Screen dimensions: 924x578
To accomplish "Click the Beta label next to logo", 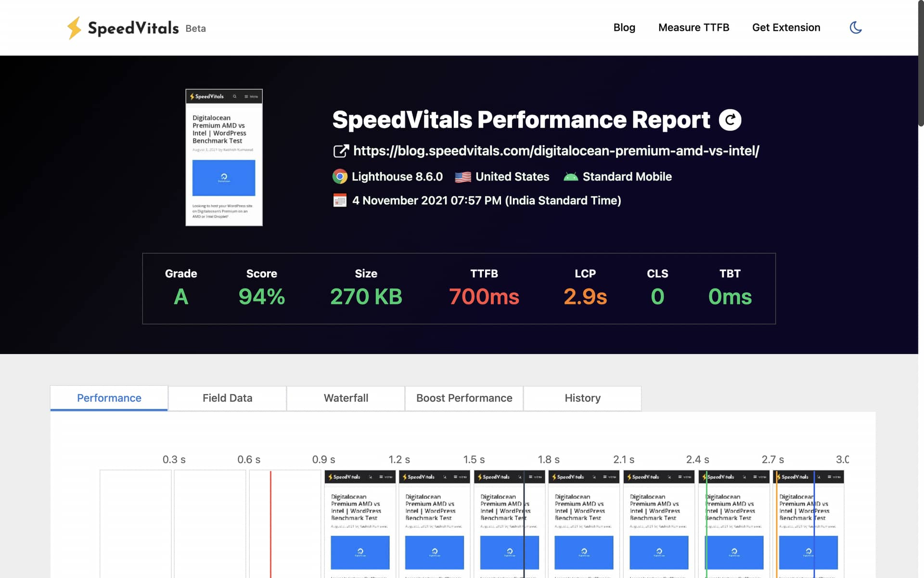I will [x=195, y=28].
